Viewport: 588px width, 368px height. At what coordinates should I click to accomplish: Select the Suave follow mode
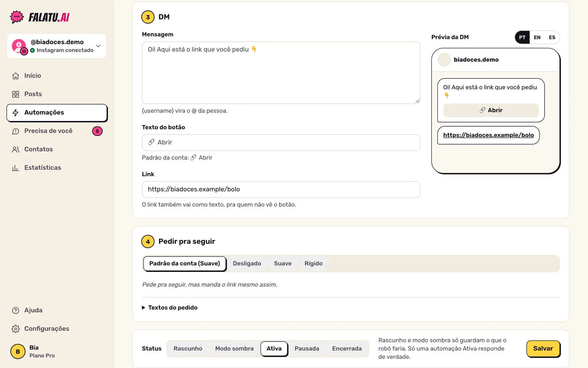(x=283, y=263)
